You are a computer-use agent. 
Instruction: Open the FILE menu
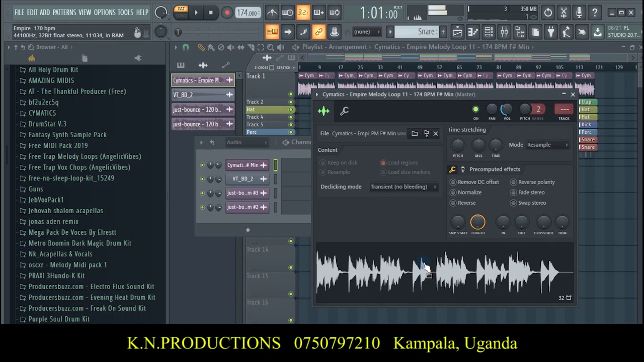(19, 12)
